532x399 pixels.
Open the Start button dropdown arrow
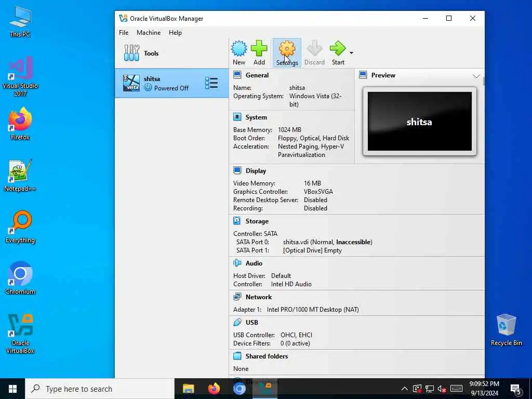(x=352, y=53)
